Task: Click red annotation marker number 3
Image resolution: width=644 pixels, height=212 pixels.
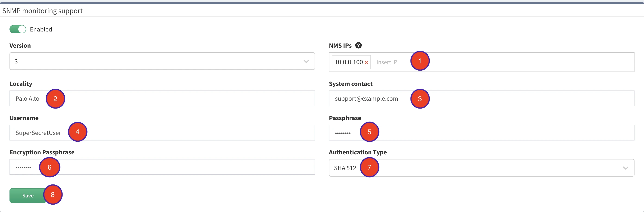Action: [x=420, y=99]
